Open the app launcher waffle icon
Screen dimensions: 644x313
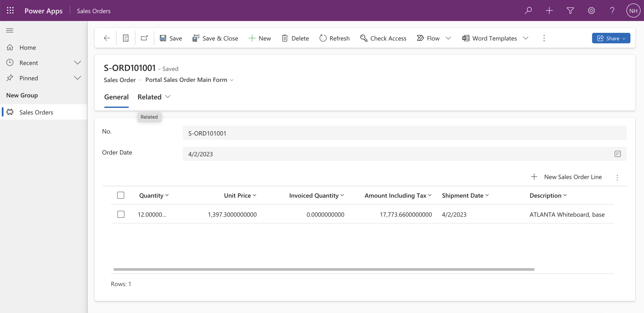pos(10,11)
